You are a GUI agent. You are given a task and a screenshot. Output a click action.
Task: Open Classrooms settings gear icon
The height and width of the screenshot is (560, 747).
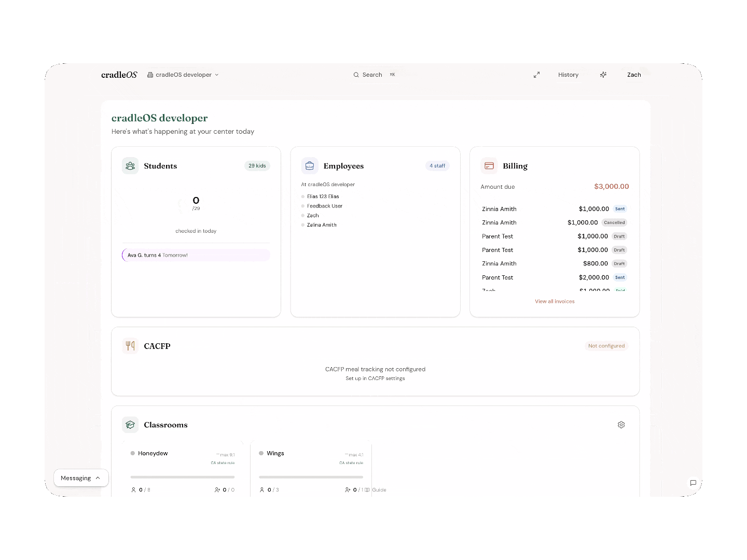621,425
